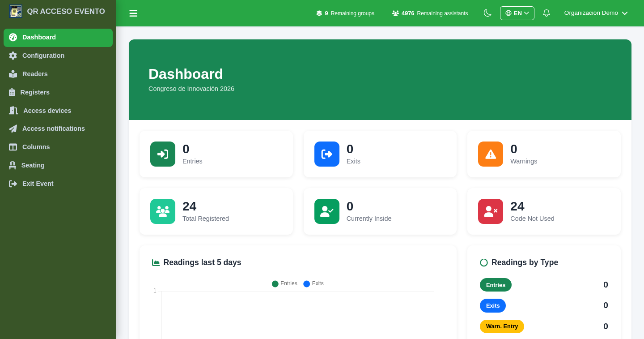Select the Columns menu item

click(x=58, y=147)
